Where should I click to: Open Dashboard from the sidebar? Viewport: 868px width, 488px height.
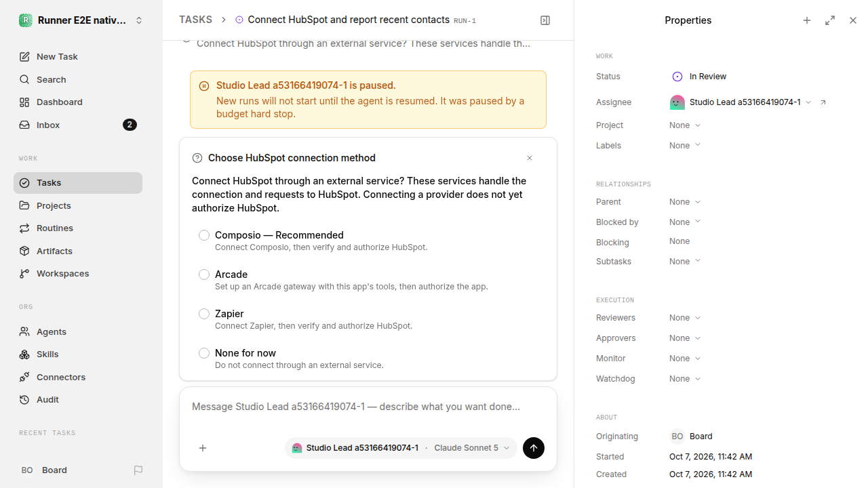coord(78,102)
